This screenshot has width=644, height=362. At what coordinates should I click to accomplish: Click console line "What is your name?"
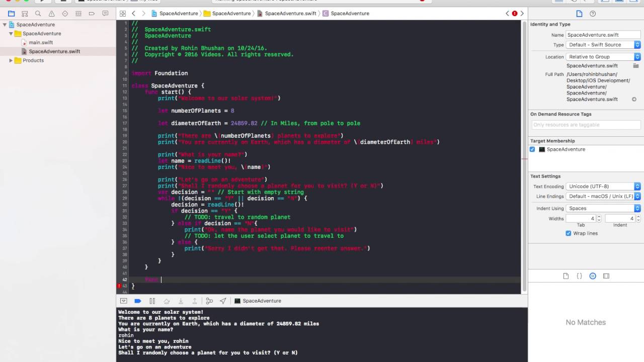pyautogui.click(x=146, y=330)
